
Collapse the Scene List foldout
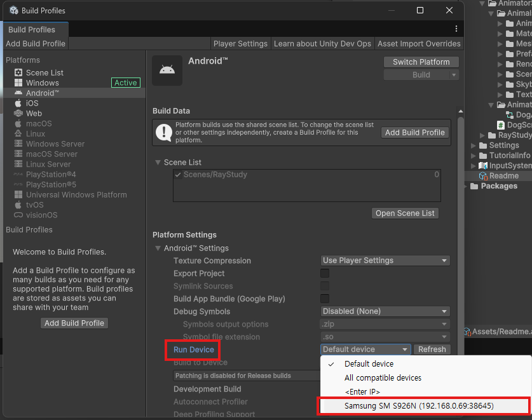pos(158,163)
